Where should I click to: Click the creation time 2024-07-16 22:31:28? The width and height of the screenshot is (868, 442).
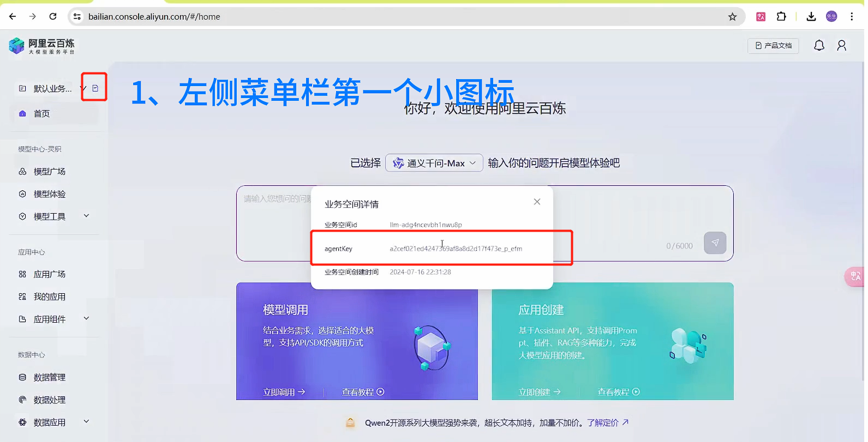[420, 272]
